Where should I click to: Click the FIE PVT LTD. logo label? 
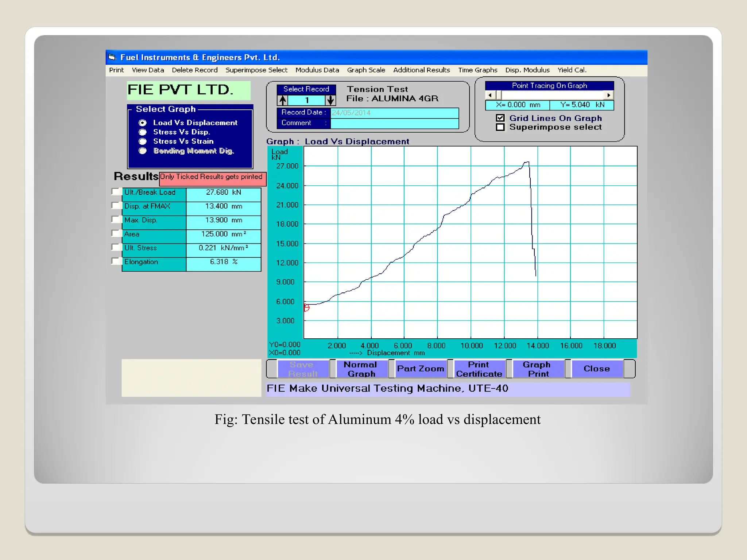189,90
